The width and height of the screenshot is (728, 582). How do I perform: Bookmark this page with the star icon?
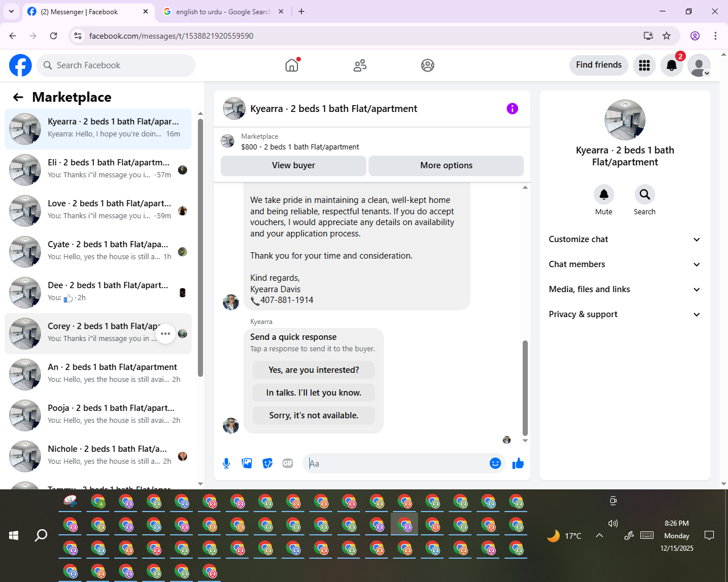[x=667, y=36]
